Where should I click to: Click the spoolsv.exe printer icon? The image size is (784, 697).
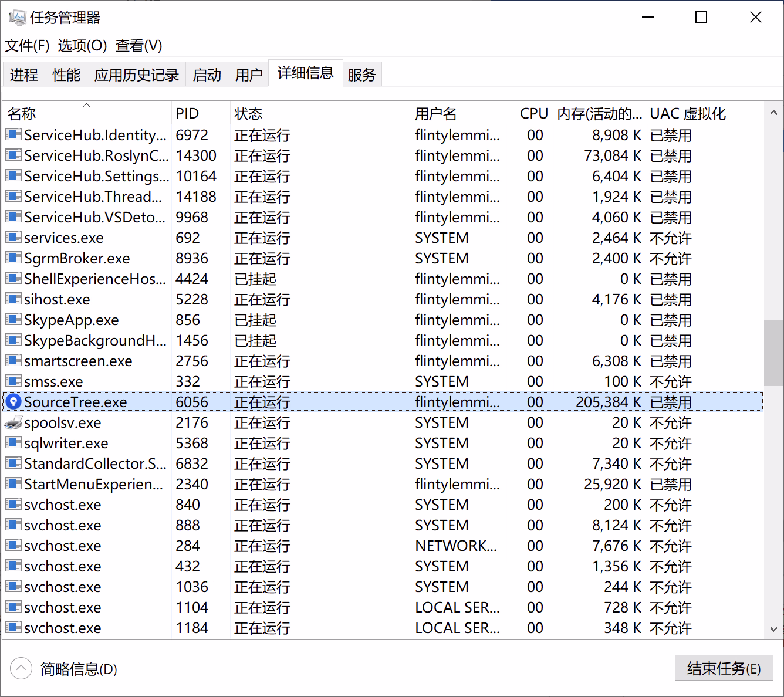click(x=13, y=422)
